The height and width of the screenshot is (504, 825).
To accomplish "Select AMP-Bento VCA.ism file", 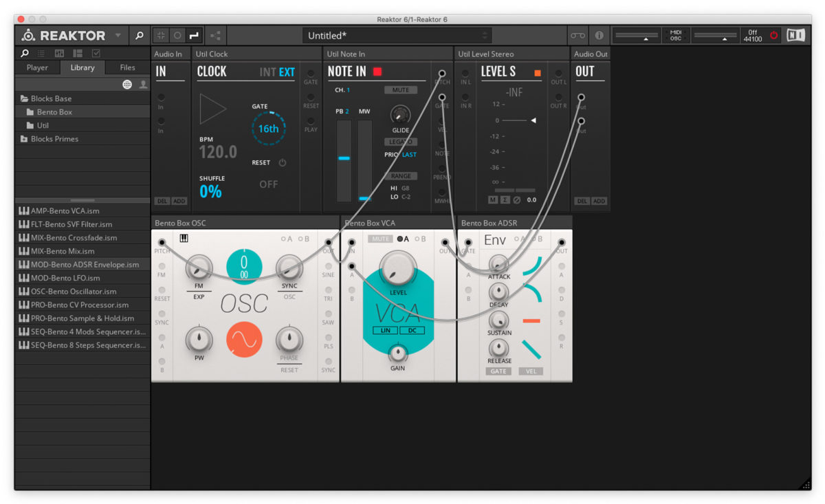I will pos(82,211).
